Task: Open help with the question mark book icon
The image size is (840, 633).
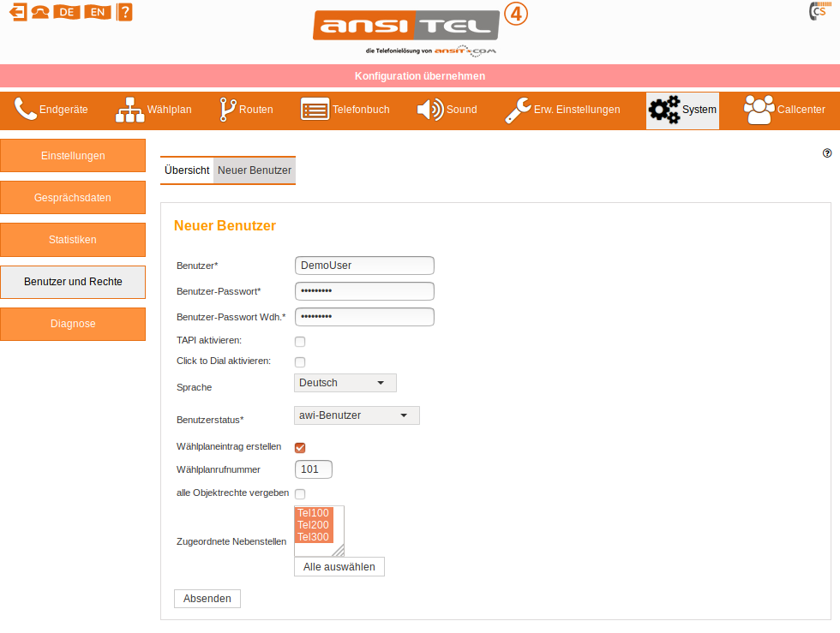Action: 124,12
